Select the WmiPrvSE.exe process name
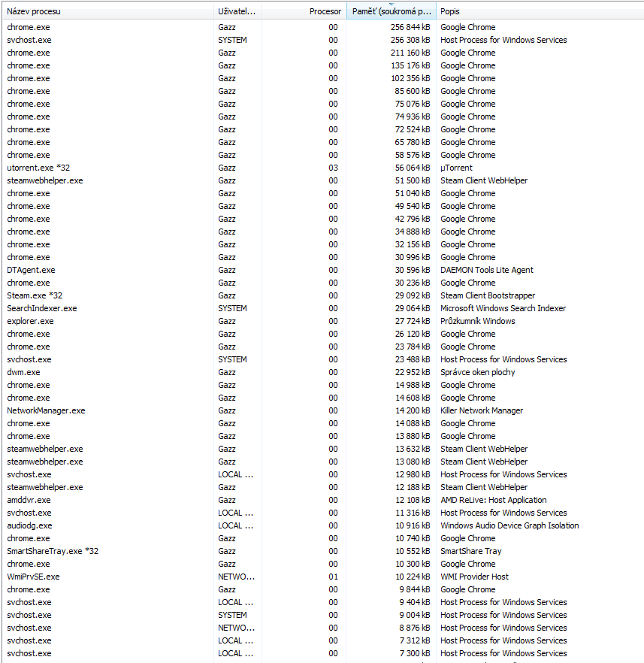This screenshot has height=663, width=644. pos(33,577)
